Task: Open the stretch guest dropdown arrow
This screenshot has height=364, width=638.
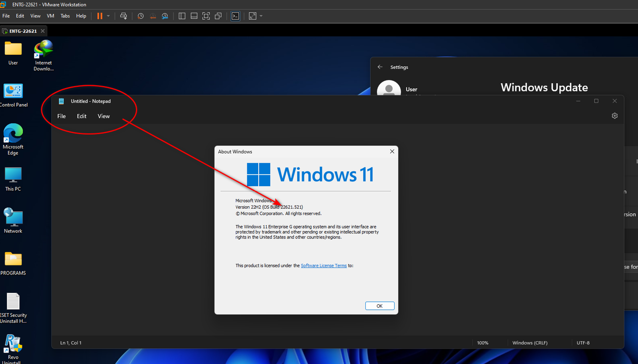Action: (x=261, y=16)
